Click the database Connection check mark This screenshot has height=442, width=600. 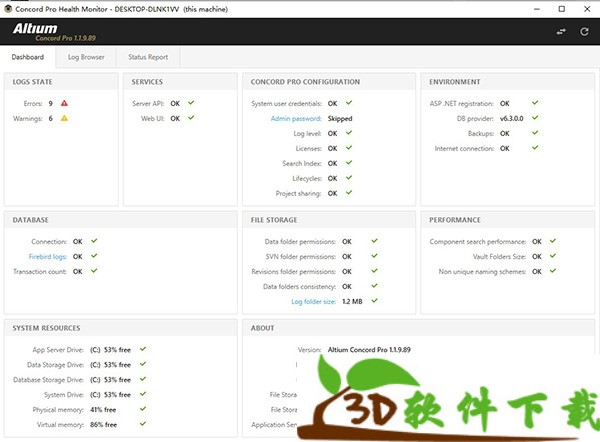pos(94,241)
